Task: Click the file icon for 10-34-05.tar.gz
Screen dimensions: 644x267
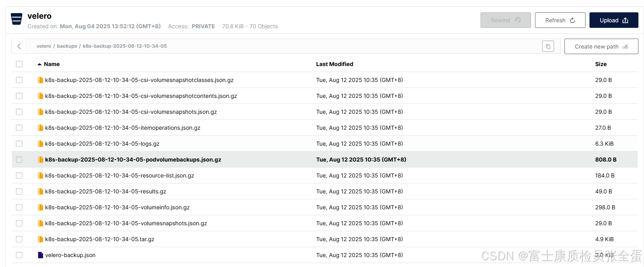Action: [x=40, y=239]
